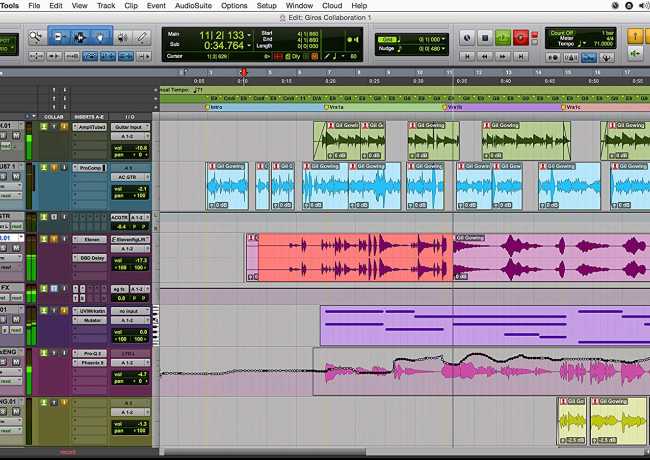
Task: Click the red record-safe indicator beside Record
Action: tap(534, 34)
